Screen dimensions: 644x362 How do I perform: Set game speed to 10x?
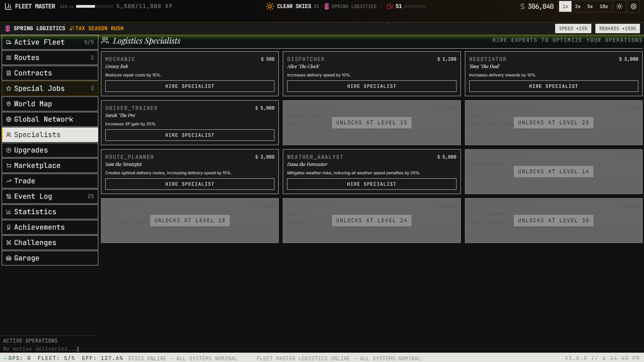coord(604,6)
